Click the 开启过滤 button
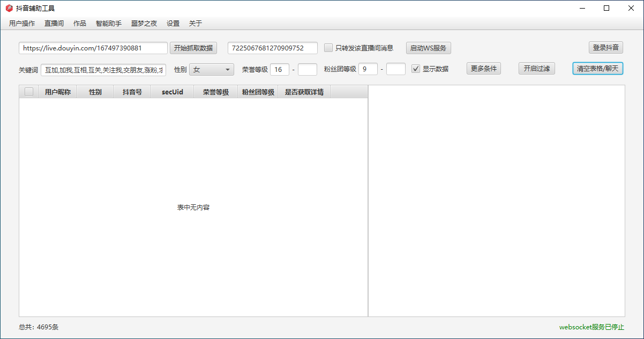Screen dimensions: 644x339 [537, 69]
